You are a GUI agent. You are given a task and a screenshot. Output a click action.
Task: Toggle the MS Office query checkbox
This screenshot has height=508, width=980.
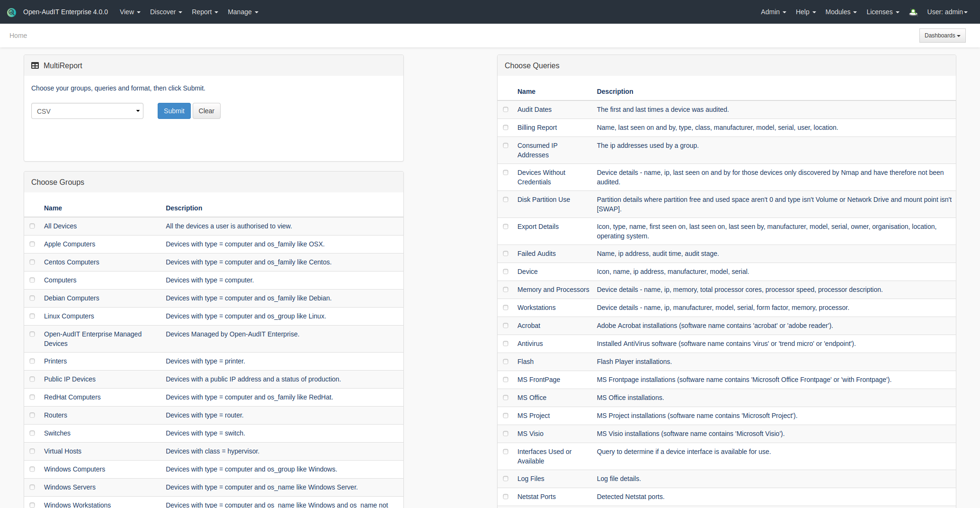tap(506, 398)
